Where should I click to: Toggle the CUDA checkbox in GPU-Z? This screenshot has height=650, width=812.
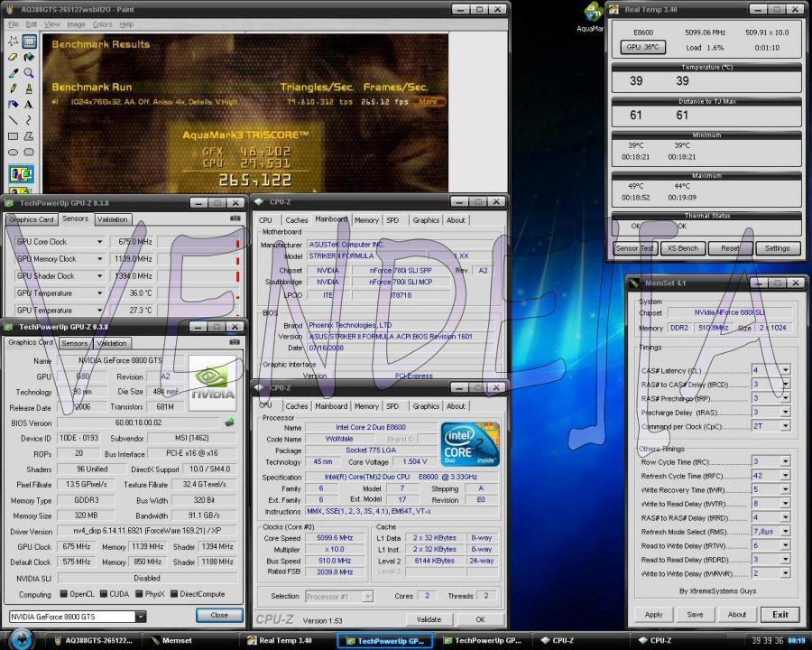[x=104, y=594]
